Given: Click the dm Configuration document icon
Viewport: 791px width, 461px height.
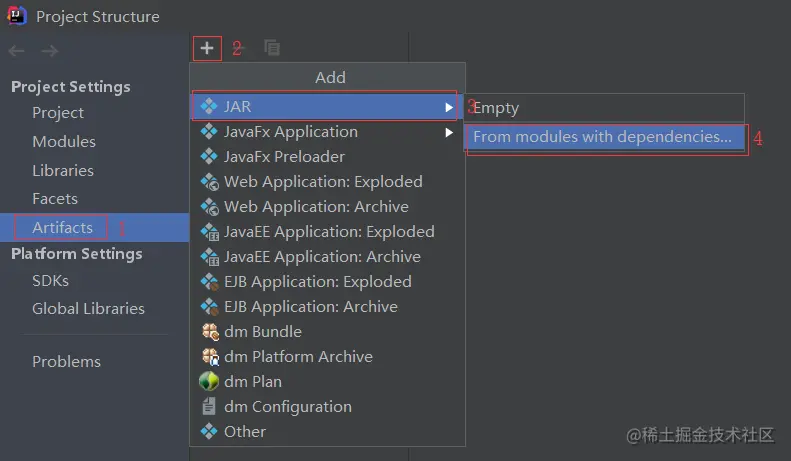Looking at the screenshot, I should point(208,406).
